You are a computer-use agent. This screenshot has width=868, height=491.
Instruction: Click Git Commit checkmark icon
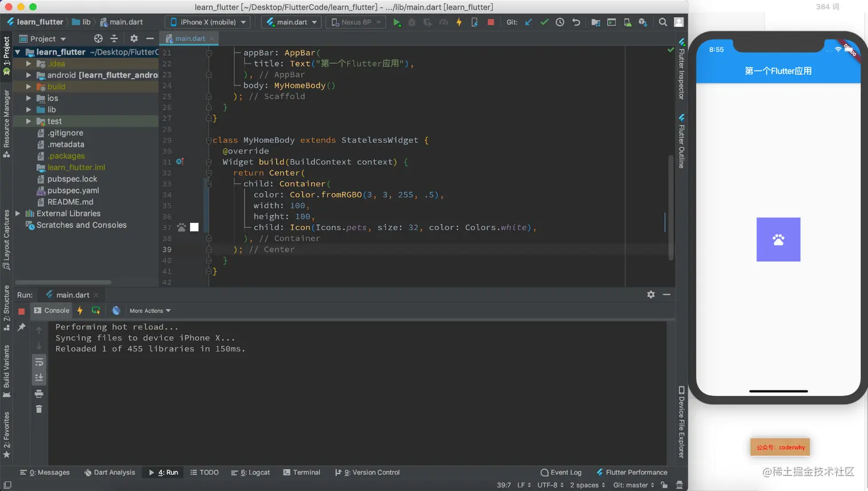click(x=544, y=22)
